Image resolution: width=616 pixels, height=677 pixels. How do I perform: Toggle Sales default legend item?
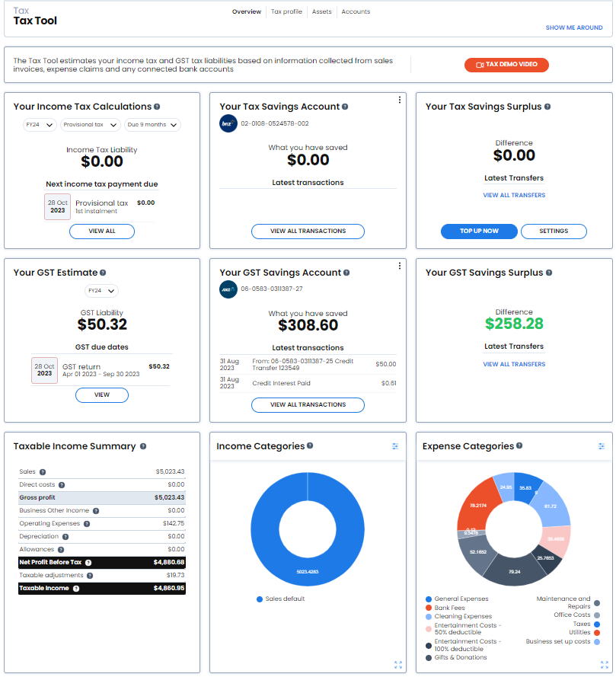(x=280, y=599)
